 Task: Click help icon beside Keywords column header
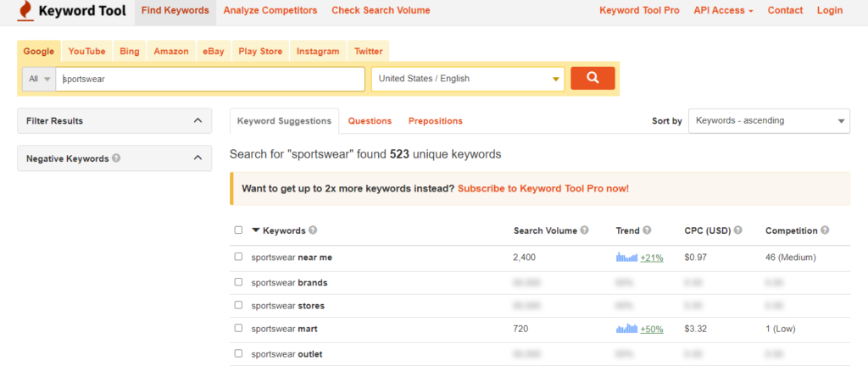click(313, 230)
